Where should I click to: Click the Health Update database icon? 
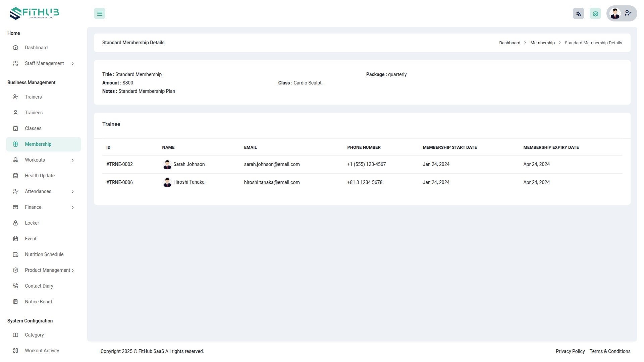15,176
